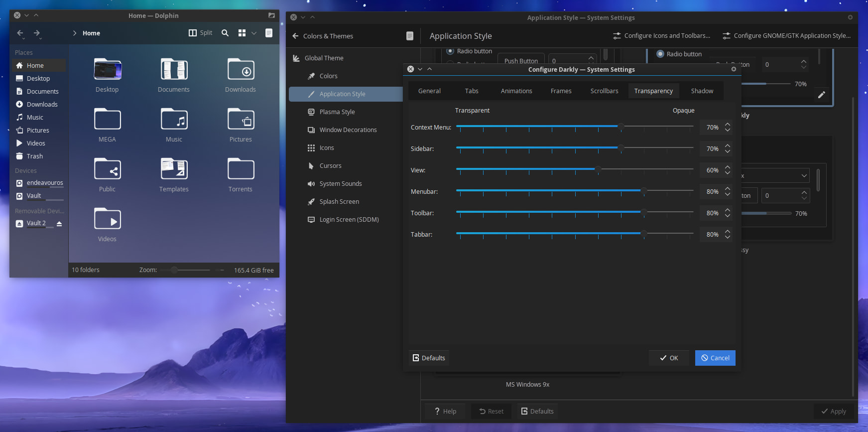Open the combo box behind the Darkly dialog
The height and width of the screenshot is (432, 868).
click(775, 175)
